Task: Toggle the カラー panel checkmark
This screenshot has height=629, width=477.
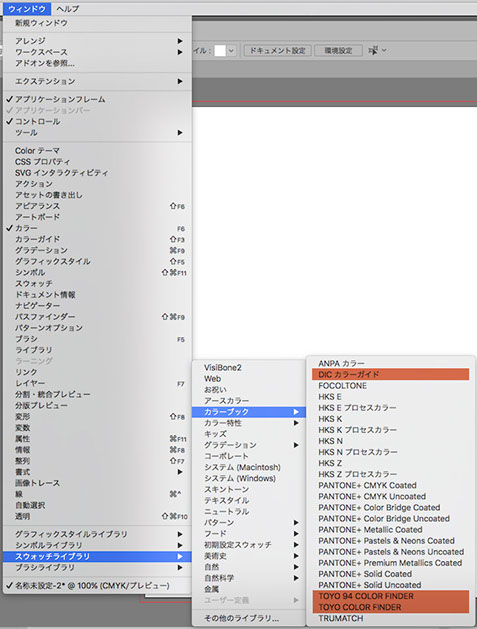Action: [x=97, y=228]
